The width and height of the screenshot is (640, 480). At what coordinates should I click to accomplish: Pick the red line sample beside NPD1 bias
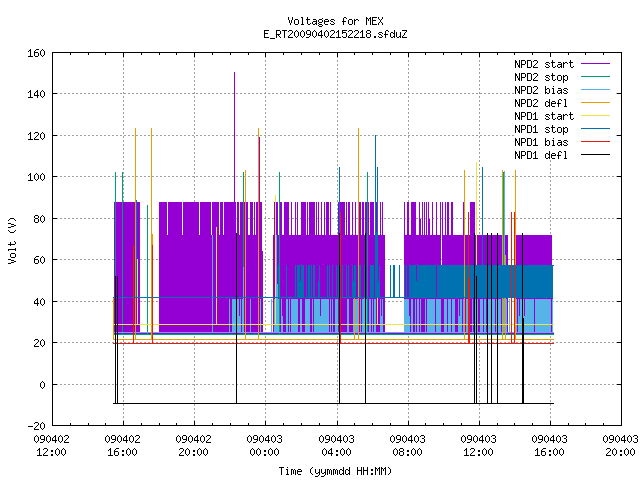[x=596, y=142]
